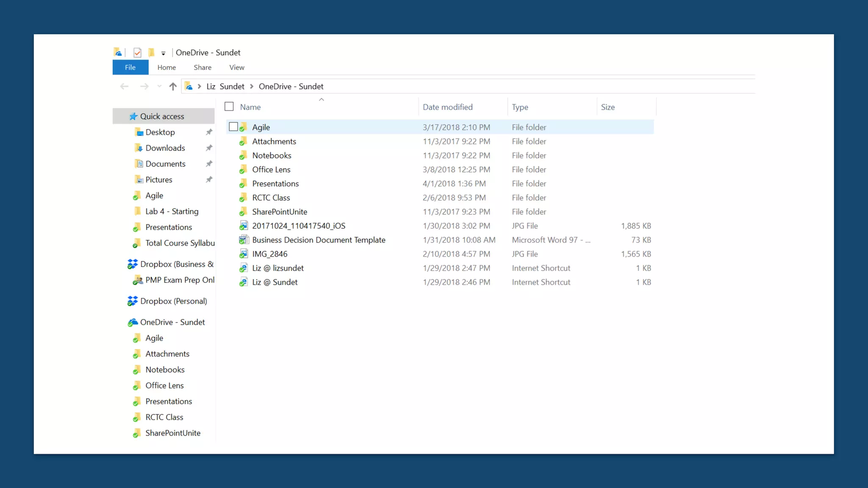Expand the breadcrumb chevron after Liz Sundet
The height and width of the screenshot is (488, 868).
(251, 86)
